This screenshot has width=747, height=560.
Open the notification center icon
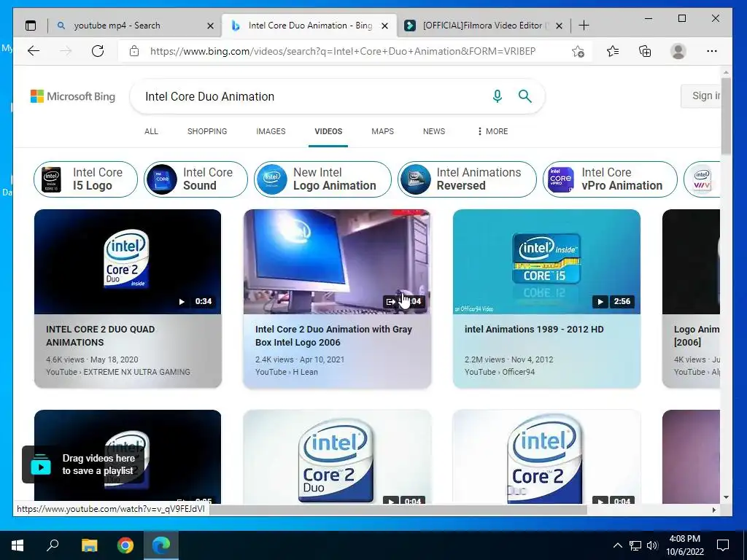pyautogui.click(x=723, y=545)
